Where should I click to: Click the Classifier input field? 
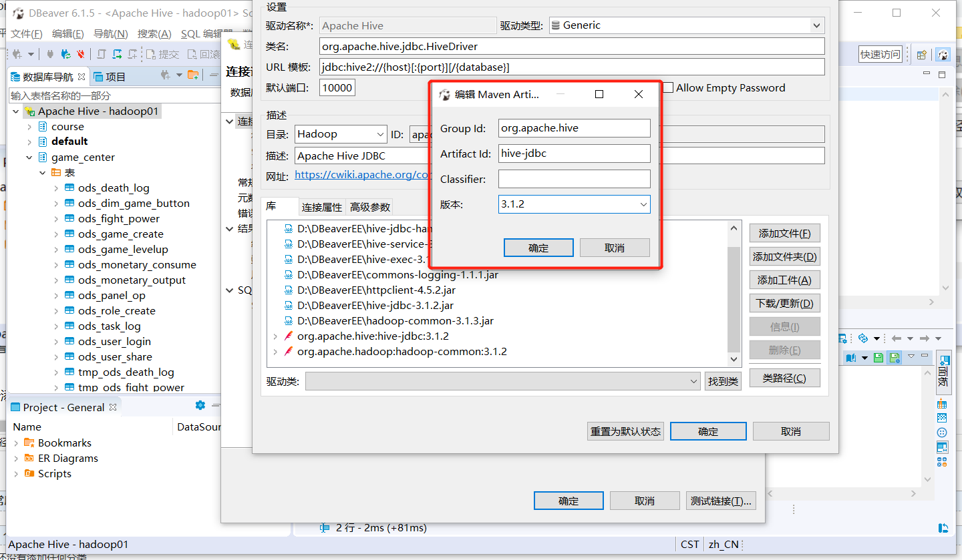pyautogui.click(x=575, y=179)
